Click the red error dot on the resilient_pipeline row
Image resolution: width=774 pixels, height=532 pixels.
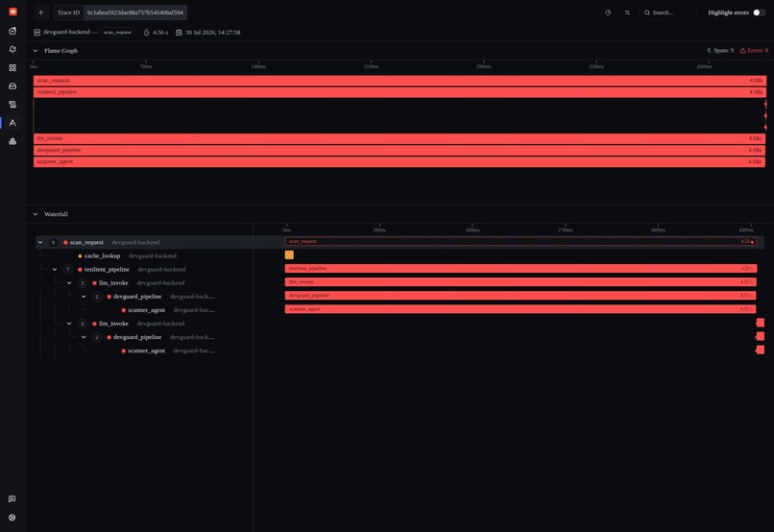(x=80, y=270)
